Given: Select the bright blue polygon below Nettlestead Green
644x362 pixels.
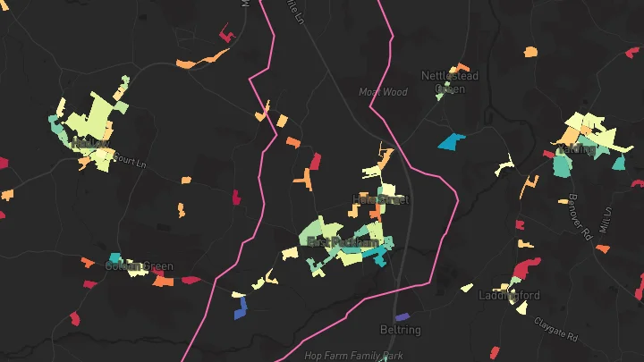Looking at the screenshot, I should click(x=452, y=141).
